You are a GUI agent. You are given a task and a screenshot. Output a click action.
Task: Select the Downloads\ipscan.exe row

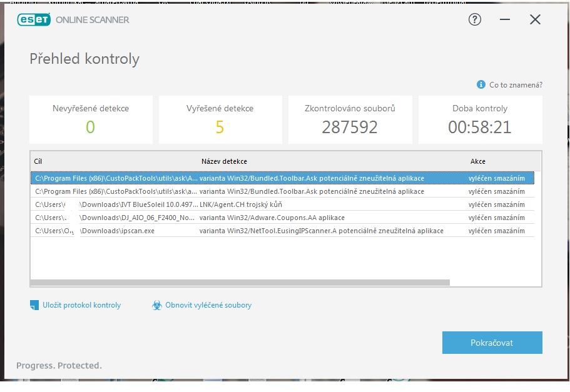(x=282, y=231)
